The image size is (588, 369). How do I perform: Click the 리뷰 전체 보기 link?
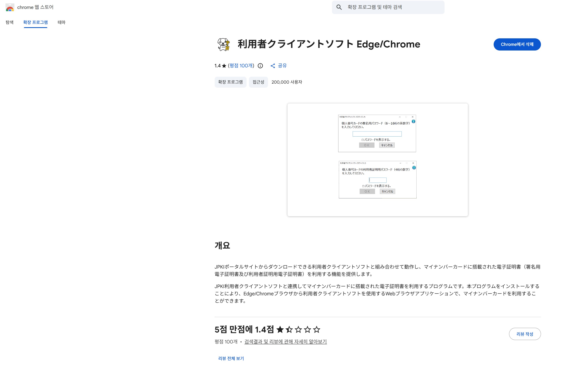231,358
